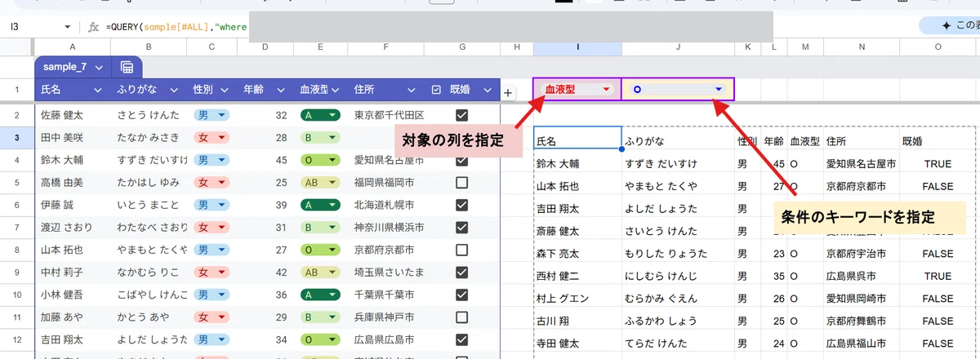
Task: Open 女 gender chip for 加藤 あや
Action: coord(212,316)
